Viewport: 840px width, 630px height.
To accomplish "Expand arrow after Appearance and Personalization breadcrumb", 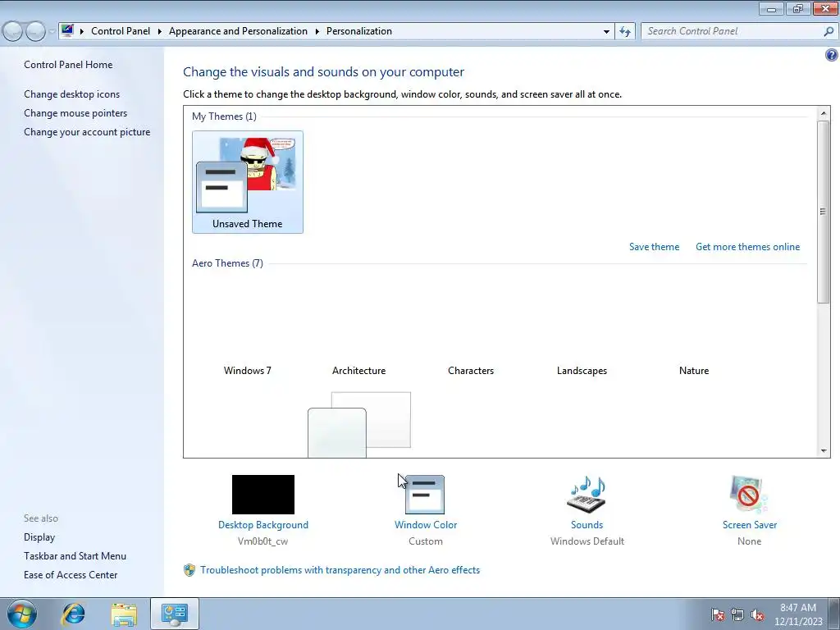I will [x=317, y=31].
